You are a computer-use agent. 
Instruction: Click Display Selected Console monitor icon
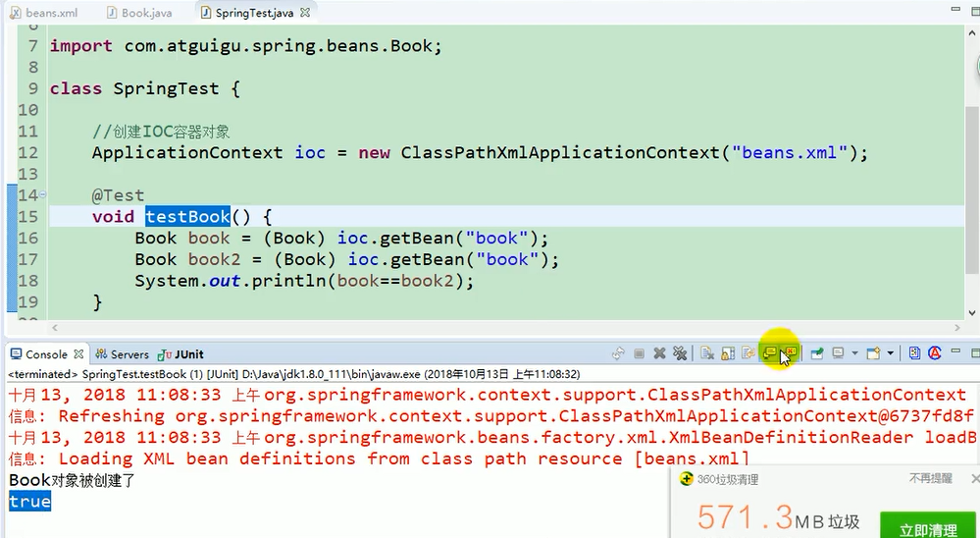(838, 353)
